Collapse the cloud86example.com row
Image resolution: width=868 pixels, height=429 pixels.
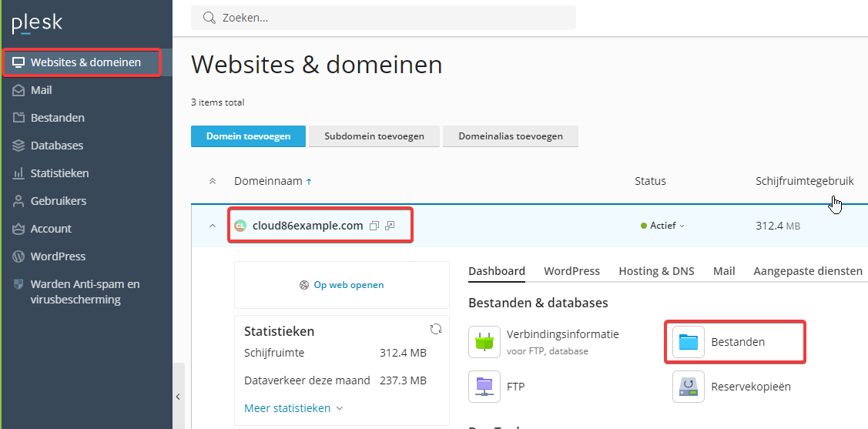pos(212,226)
